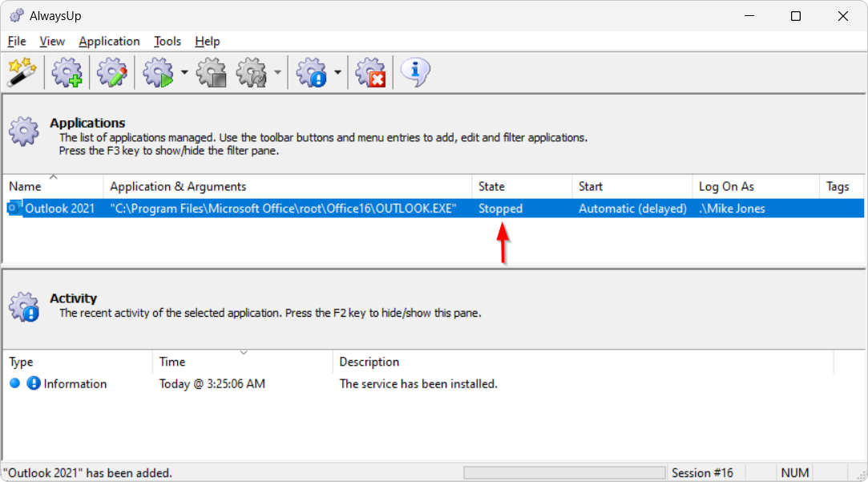Open the View menu
The image size is (868, 482).
(x=52, y=42)
